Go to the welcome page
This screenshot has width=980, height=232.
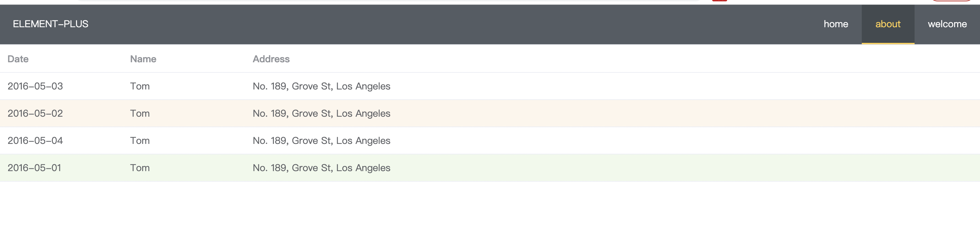947,24
